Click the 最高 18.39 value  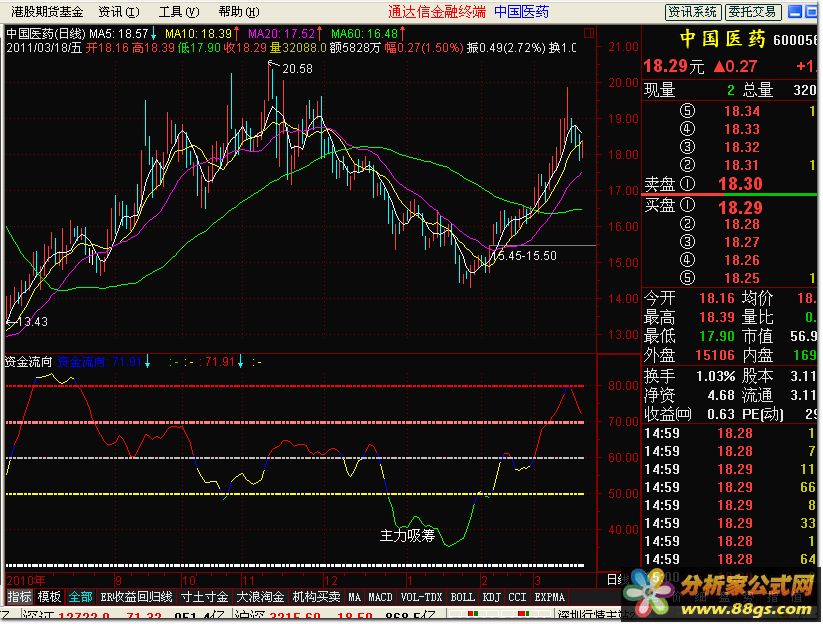716,317
